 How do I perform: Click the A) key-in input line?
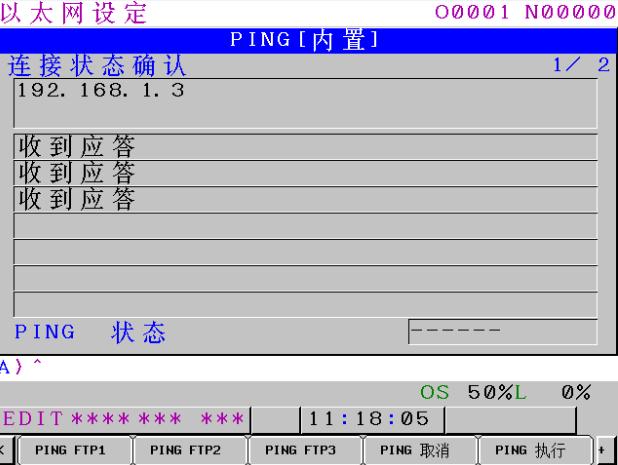[x=308, y=367]
